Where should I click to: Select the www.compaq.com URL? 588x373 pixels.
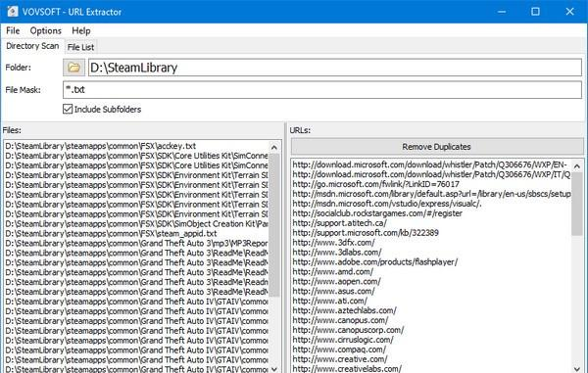pyautogui.click(x=339, y=350)
